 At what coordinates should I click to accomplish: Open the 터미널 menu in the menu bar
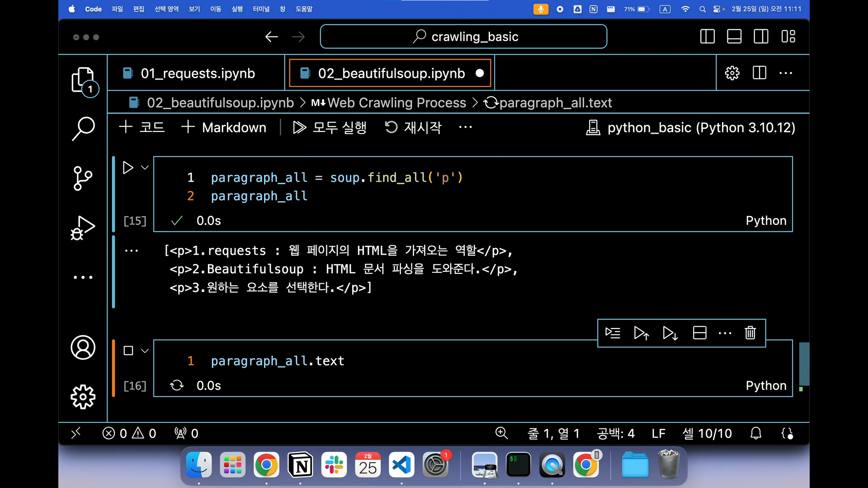point(261,9)
